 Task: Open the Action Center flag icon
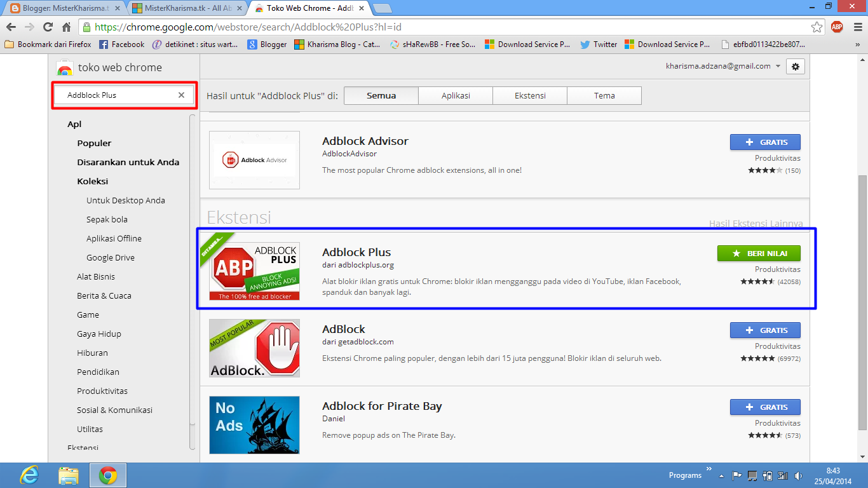[x=736, y=475]
